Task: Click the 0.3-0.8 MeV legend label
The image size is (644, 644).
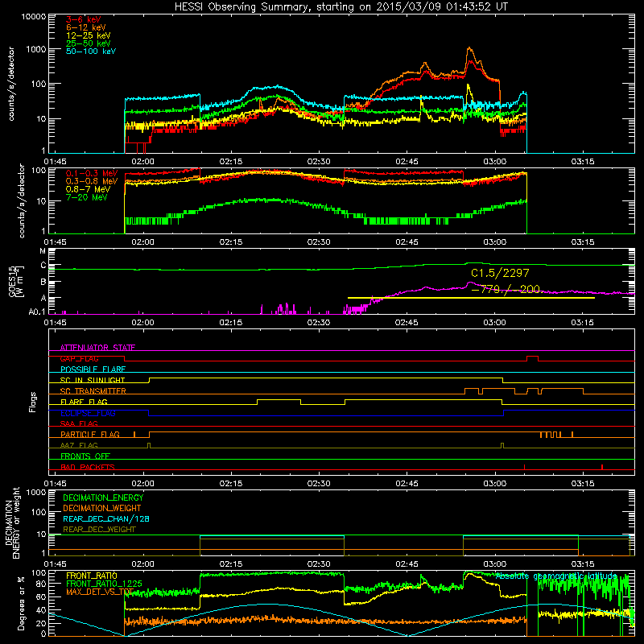Action: point(92,181)
